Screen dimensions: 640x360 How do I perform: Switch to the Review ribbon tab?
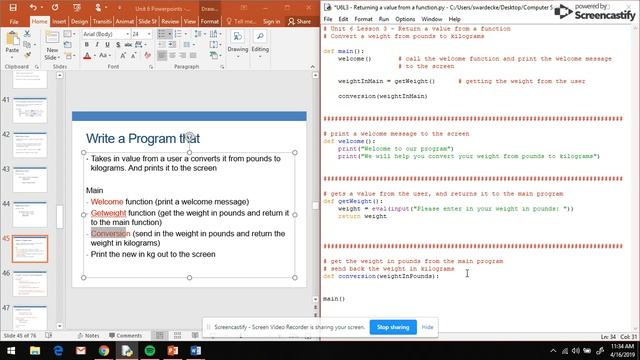coord(170,21)
